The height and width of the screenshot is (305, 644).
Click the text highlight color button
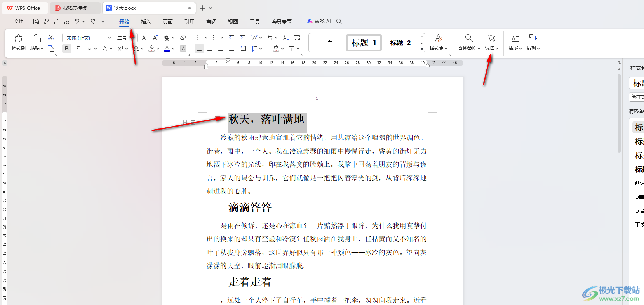tap(151, 49)
